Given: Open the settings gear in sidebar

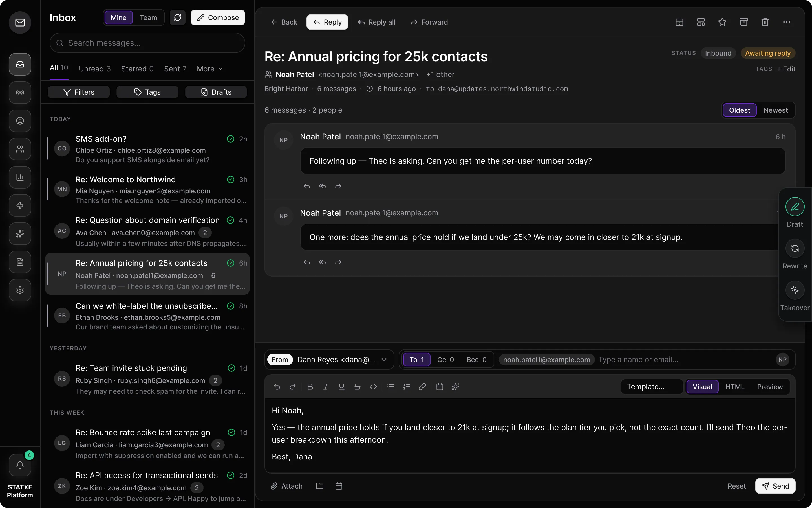Looking at the screenshot, I should 20,290.
